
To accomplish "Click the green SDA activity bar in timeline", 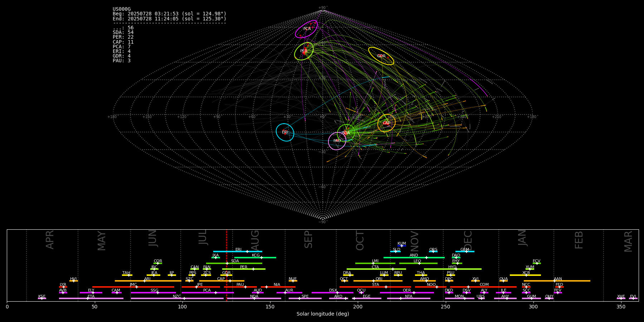I will 234,263.
